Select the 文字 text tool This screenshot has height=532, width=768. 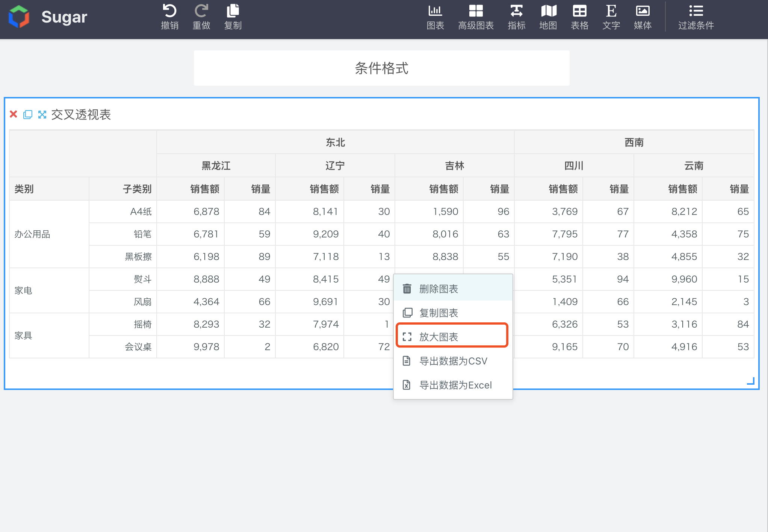611,17
